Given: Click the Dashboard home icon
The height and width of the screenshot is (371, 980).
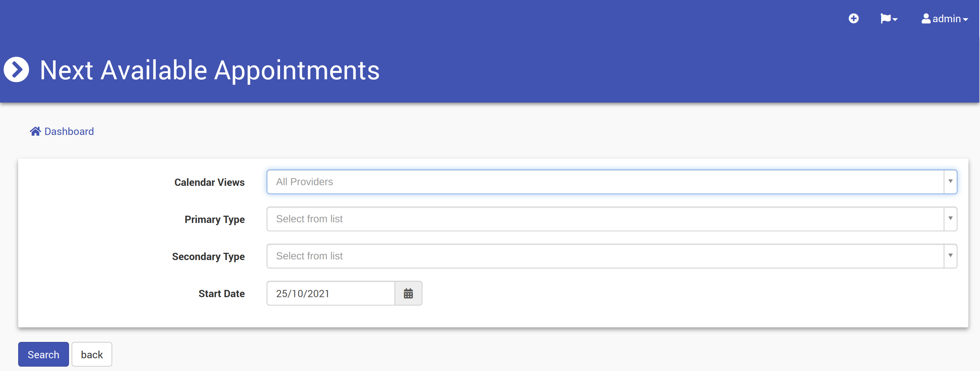Looking at the screenshot, I should point(35,131).
